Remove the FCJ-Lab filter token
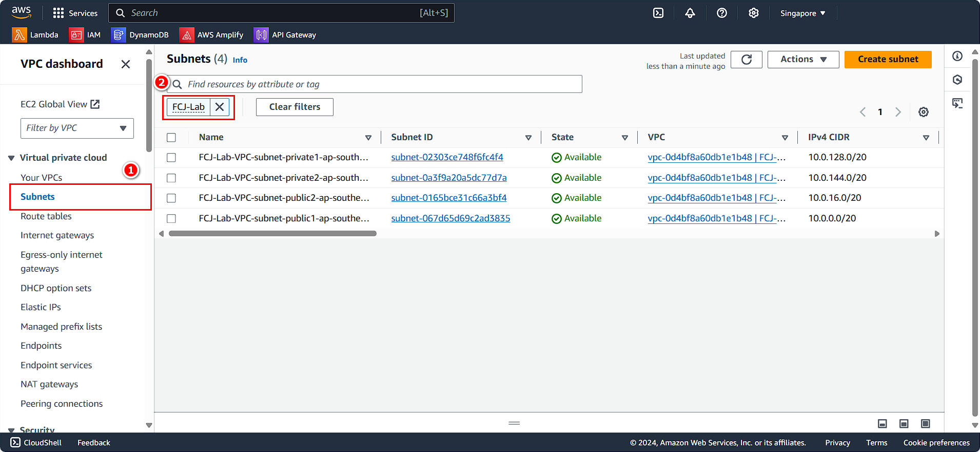 tap(220, 107)
